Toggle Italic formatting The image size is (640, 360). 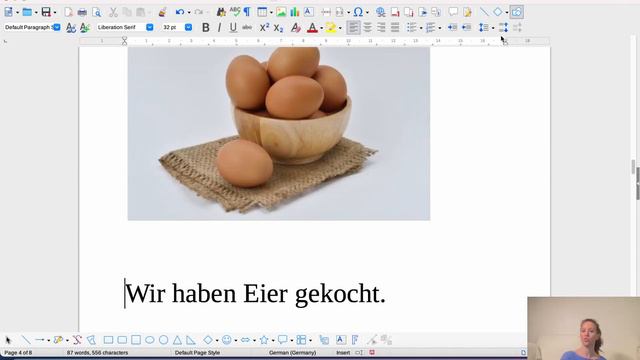pyautogui.click(x=219, y=27)
